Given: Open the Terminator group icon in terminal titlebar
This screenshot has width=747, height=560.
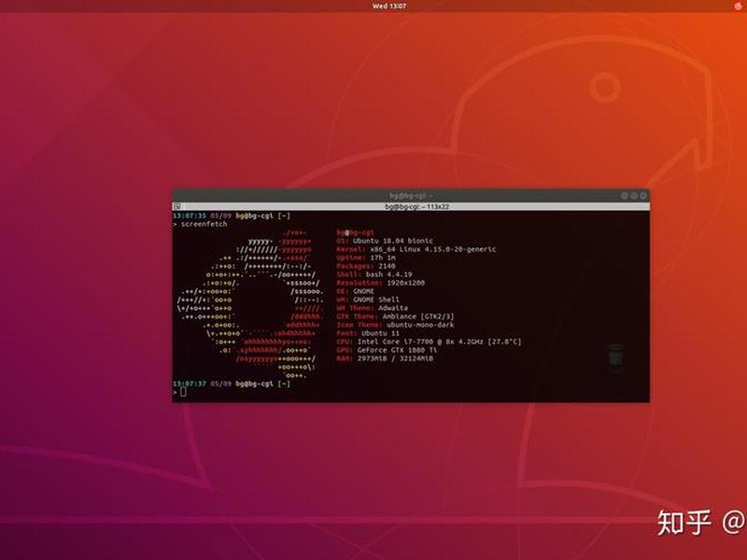Looking at the screenshot, I should coord(176,206).
